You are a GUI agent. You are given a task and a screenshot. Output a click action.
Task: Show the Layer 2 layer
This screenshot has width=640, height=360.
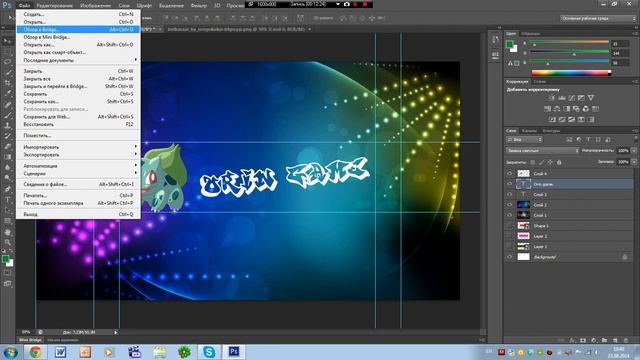pyautogui.click(x=509, y=236)
